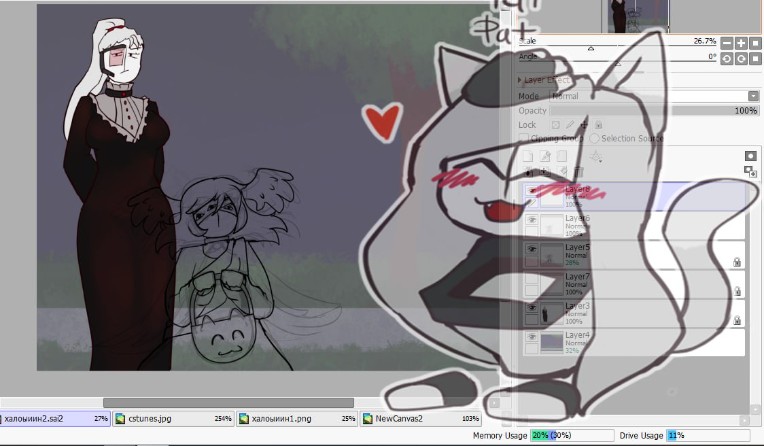Switch to the cstunes.jpg document tab
The image size is (764, 446).
point(173,419)
